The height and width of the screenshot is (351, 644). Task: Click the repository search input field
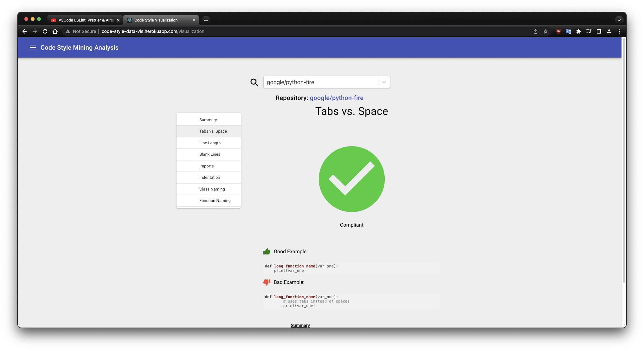(x=320, y=82)
